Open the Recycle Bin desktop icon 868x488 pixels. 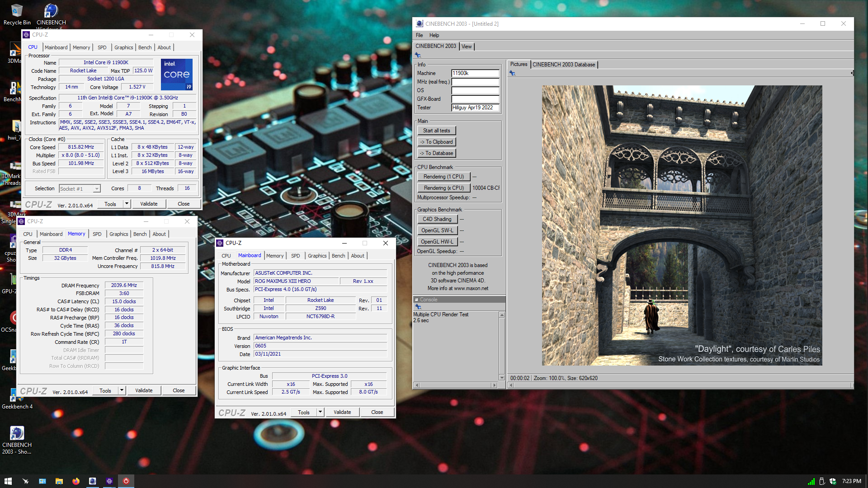click(x=17, y=14)
